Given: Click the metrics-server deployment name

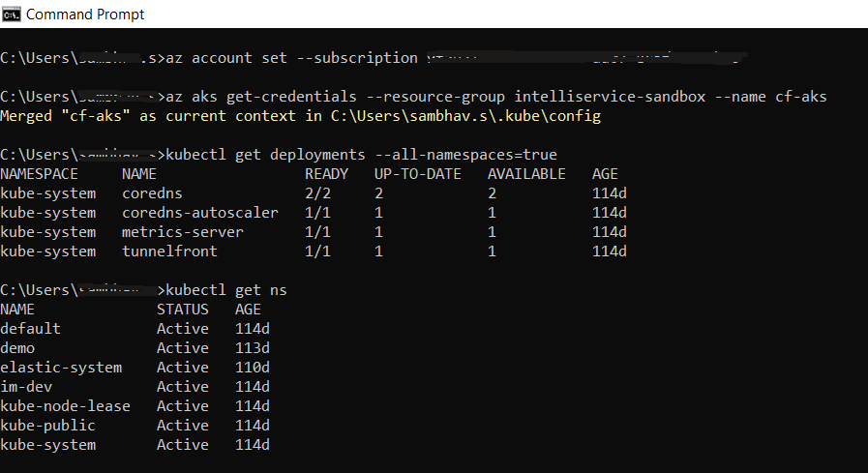Looking at the screenshot, I should (x=183, y=232).
